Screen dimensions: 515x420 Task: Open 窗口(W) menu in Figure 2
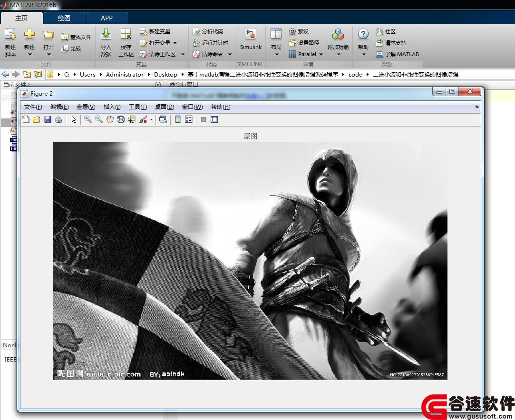click(192, 107)
